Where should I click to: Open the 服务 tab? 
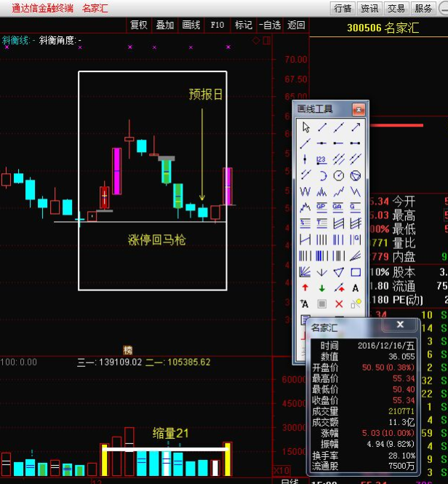click(423, 8)
